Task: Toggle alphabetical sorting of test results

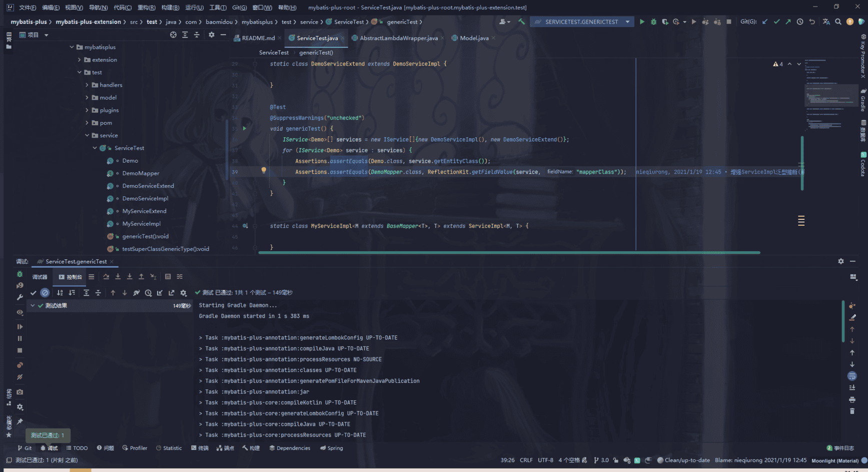Action: click(x=60, y=293)
